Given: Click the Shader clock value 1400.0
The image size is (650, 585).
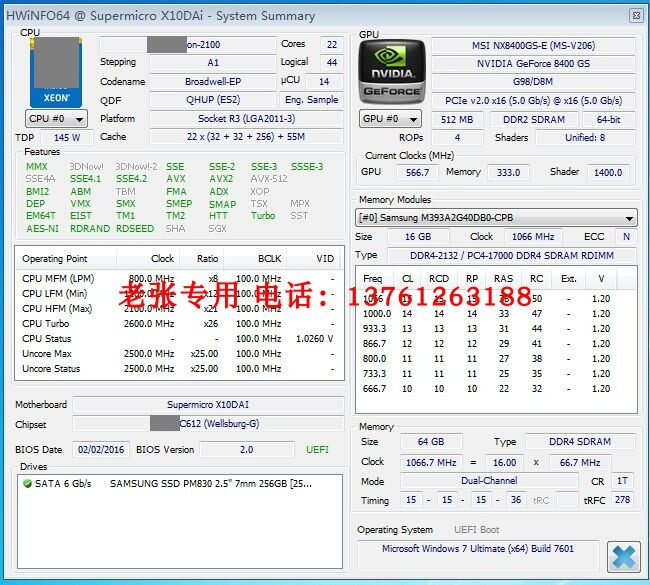Looking at the screenshot, I should click(608, 172).
